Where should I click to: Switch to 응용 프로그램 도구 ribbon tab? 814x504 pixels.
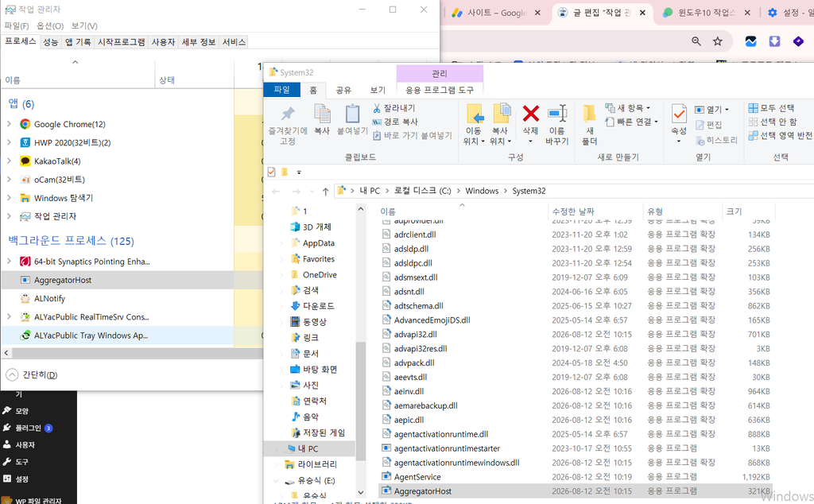(x=439, y=90)
